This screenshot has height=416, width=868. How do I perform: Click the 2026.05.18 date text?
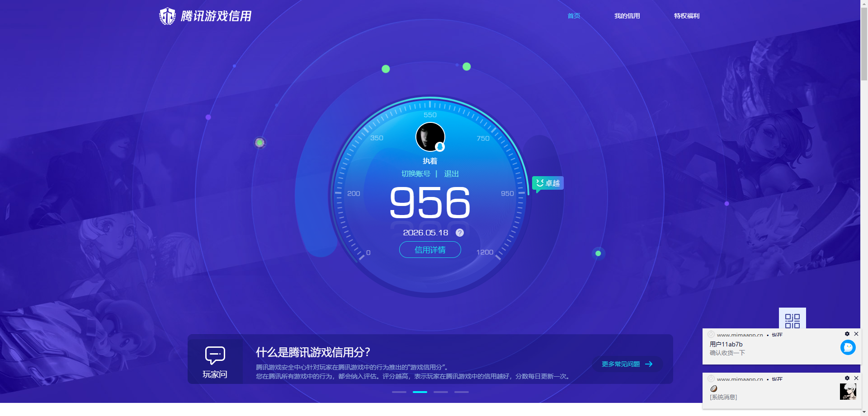click(x=425, y=233)
